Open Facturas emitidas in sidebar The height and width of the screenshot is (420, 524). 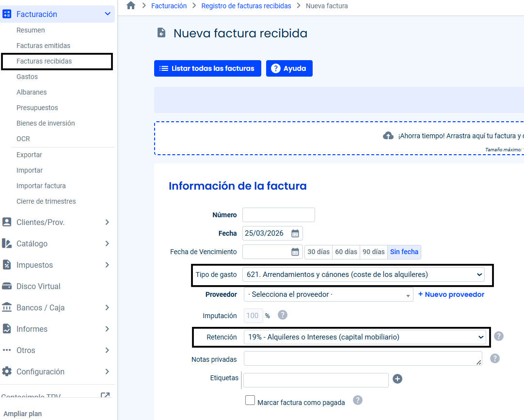point(44,46)
